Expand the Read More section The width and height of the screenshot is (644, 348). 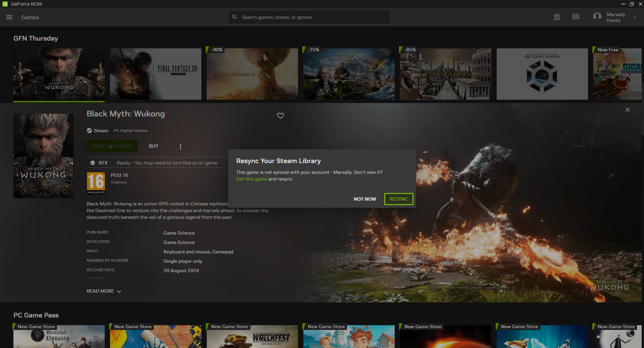pos(103,291)
